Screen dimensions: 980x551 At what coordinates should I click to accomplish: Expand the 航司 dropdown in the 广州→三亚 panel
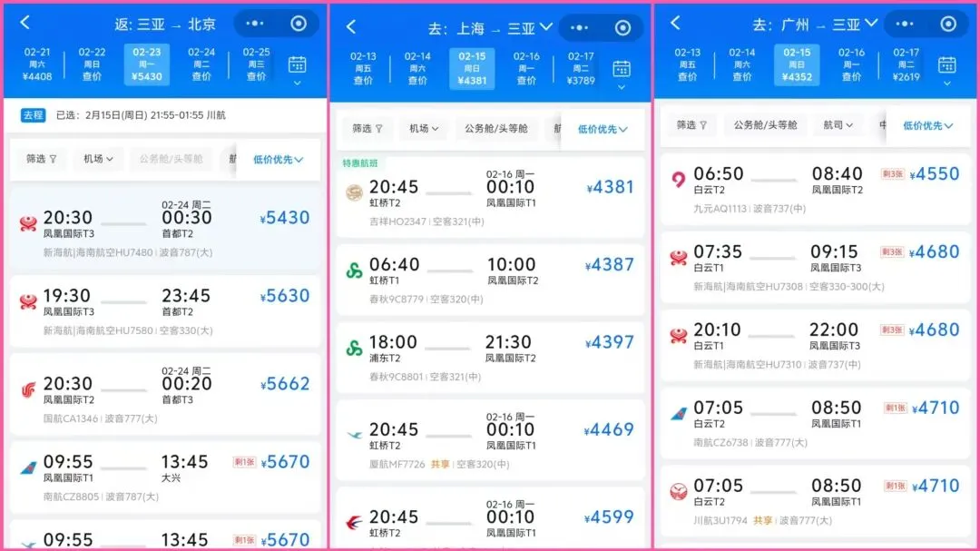coord(838,125)
